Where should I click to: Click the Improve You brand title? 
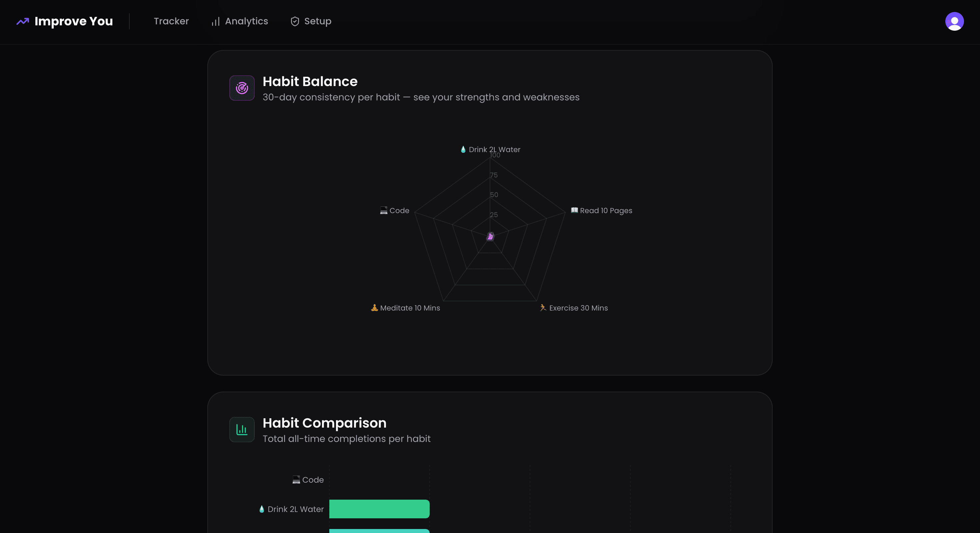tap(73, 21)
